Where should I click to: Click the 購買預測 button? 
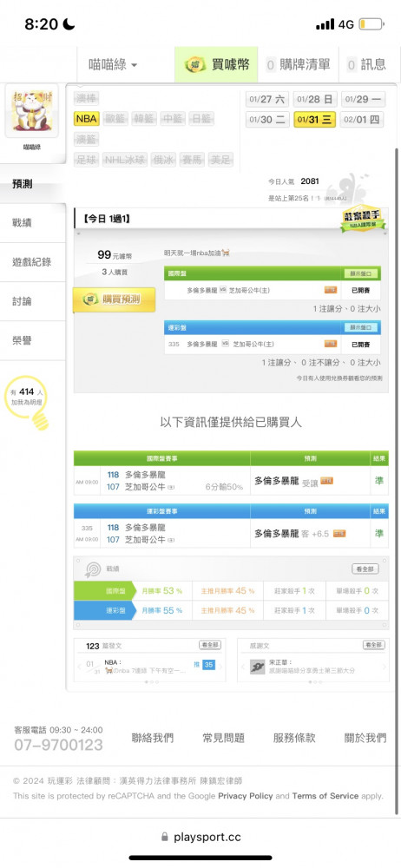114,299
